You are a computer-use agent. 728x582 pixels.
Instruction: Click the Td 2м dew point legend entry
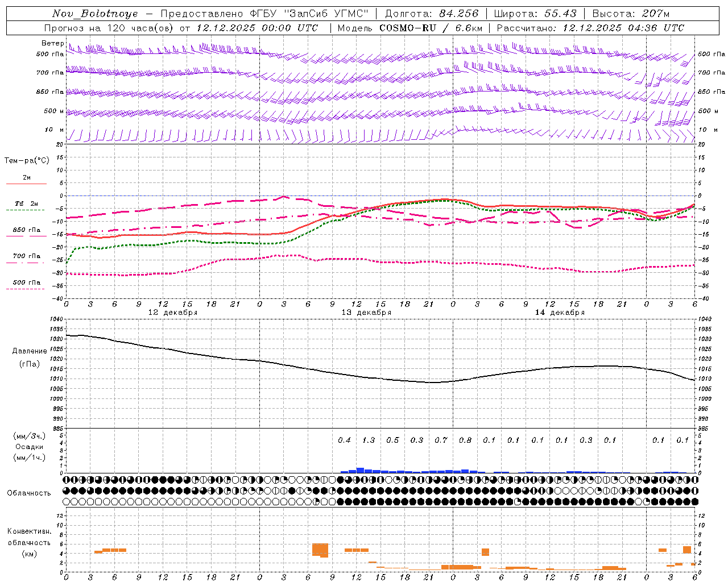[27, 203]
